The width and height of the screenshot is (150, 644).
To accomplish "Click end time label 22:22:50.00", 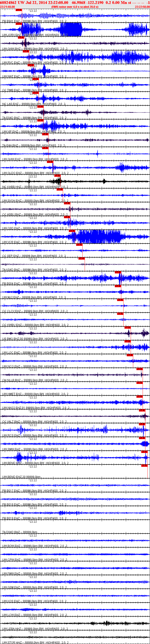I will [142, 7].
